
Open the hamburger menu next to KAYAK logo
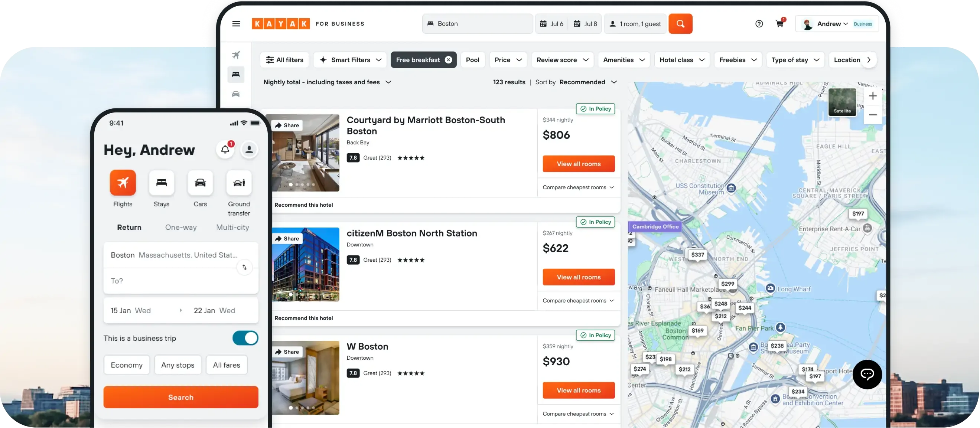tap(236, 24)
